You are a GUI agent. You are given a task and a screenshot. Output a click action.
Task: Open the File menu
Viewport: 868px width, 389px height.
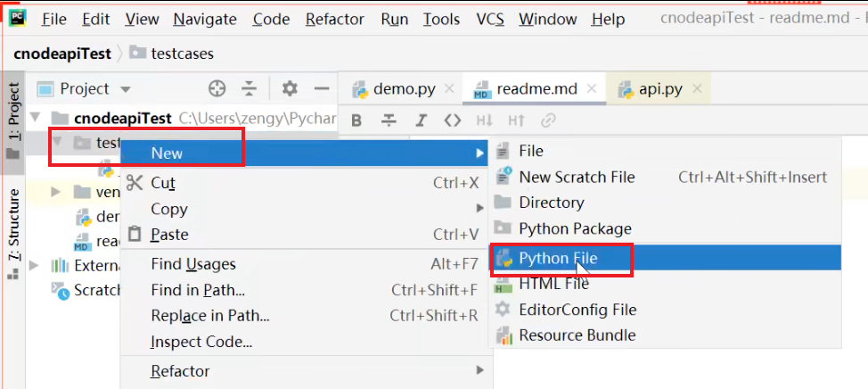click(54, 20)
